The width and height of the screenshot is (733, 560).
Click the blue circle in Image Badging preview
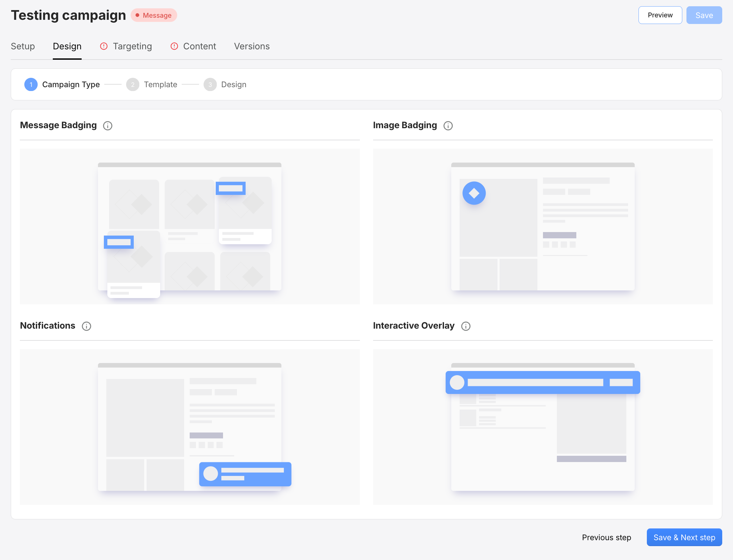[474, 193]
